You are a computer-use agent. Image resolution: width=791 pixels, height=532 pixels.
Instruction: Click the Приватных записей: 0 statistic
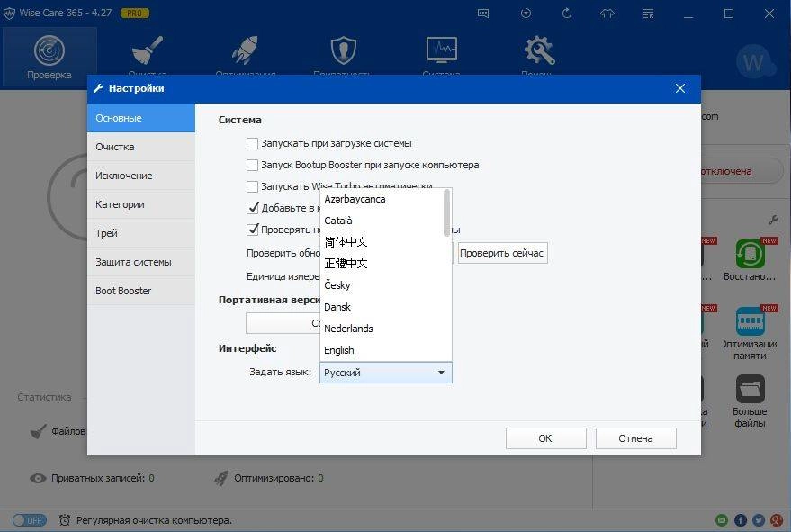(x=103, y=478)
